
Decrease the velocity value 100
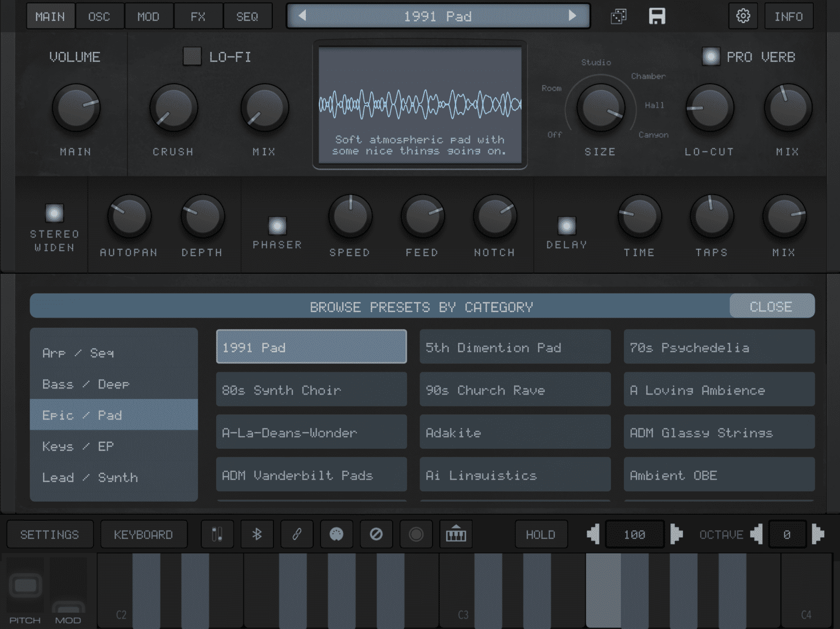click(x=593, y=533)
